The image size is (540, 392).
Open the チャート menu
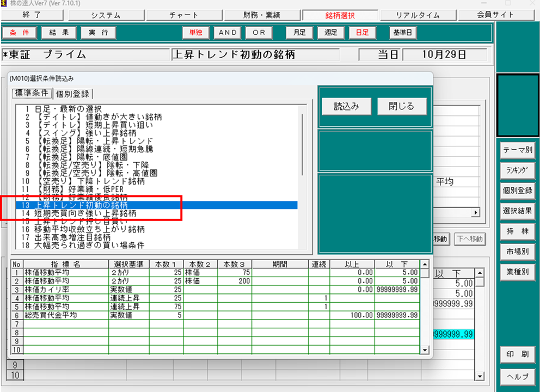(x=184, y=15)
